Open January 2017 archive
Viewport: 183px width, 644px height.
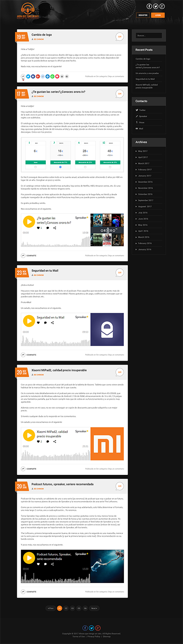tap(144, 176)
